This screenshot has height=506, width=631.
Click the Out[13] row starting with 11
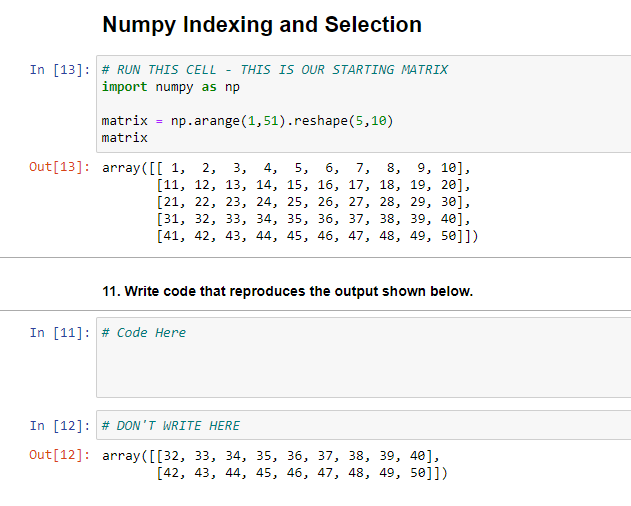[x=313, y=185]
